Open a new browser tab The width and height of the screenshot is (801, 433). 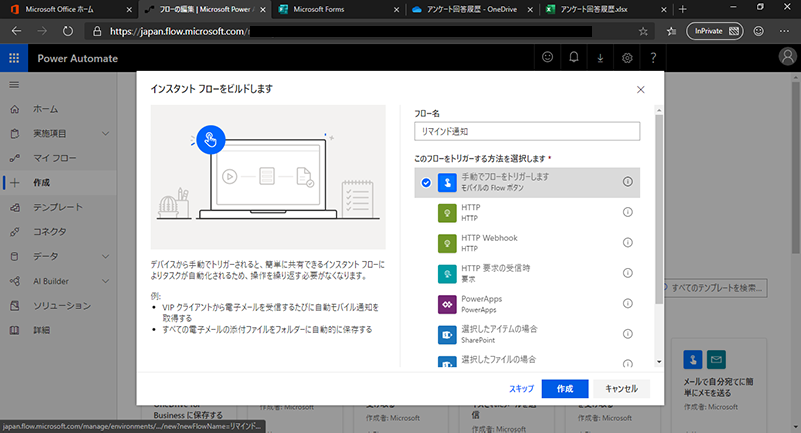(x=682, y=9)
